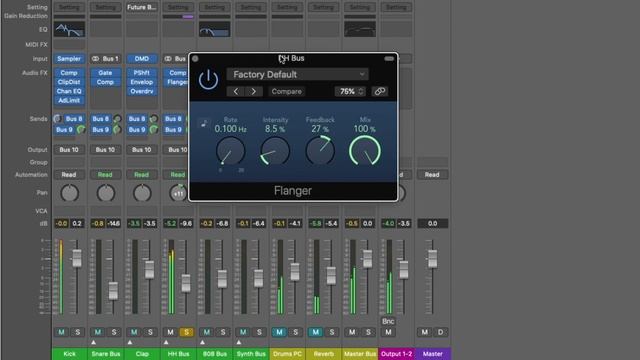Toggle the Flanger plugin power button

(x=208, y=79)
